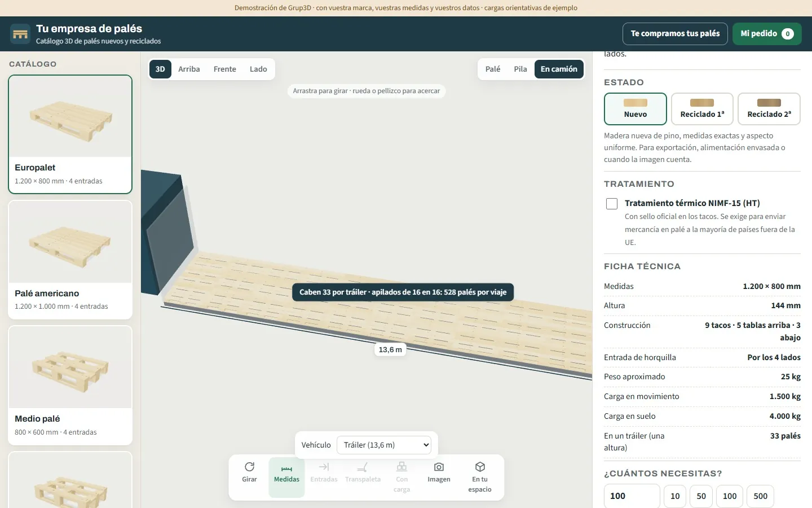Click the 13,6 m dimension label
The height and width of the screenshot is (508, 812).
pos(390,350)
